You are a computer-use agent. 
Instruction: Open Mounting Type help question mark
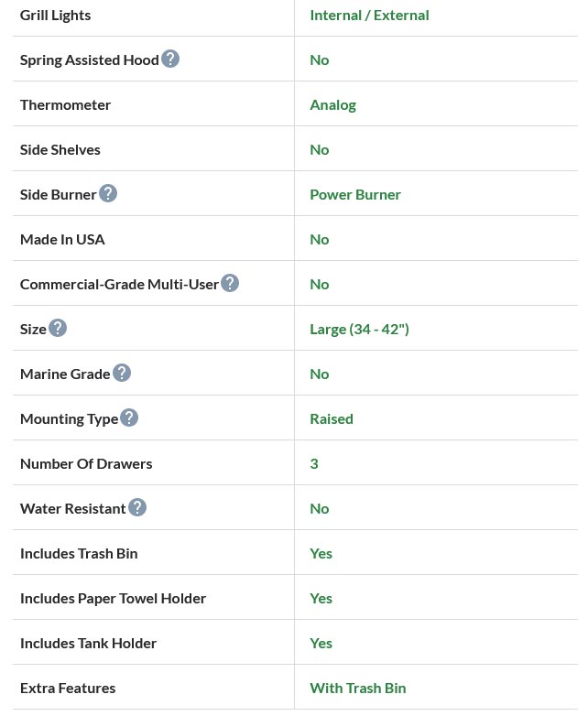pos(129,418)
